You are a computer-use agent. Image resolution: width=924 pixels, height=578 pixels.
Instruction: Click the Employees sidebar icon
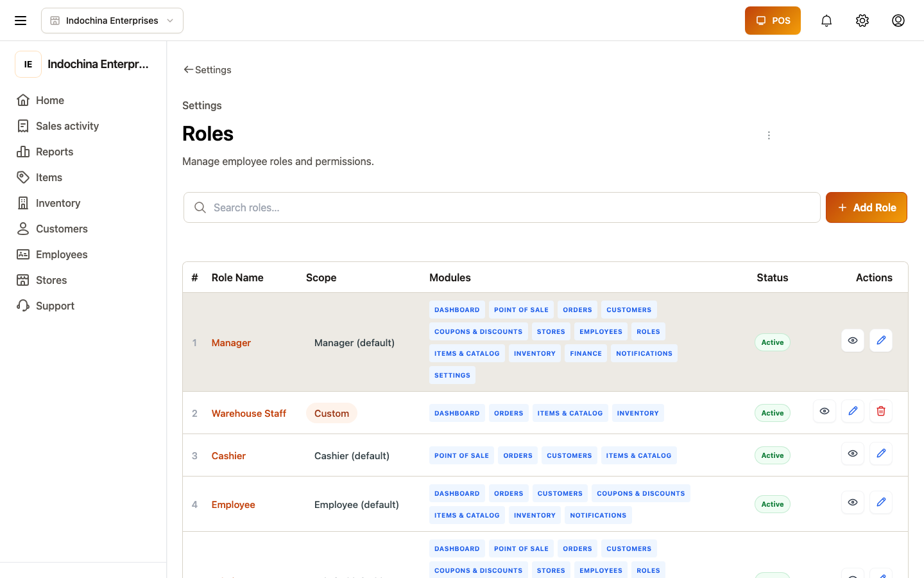[23, 254]
